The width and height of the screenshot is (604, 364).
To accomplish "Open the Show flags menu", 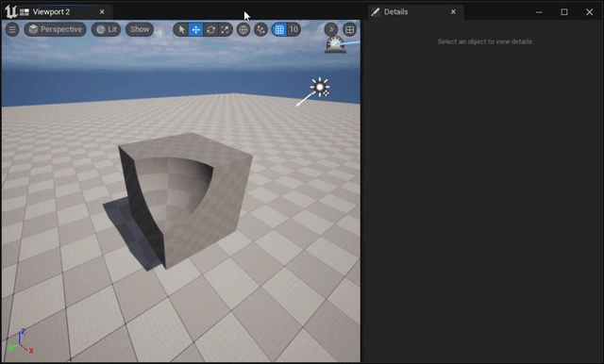I will point(140,29).
